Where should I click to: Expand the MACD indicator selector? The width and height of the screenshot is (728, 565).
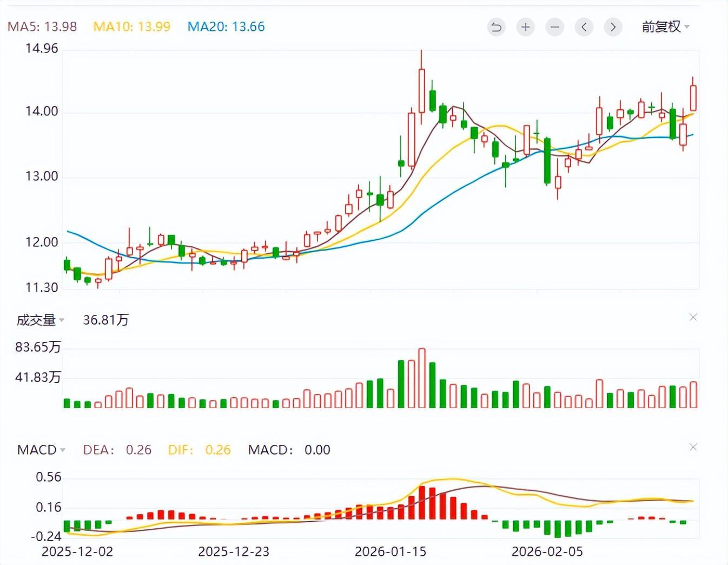pos(41,450)
